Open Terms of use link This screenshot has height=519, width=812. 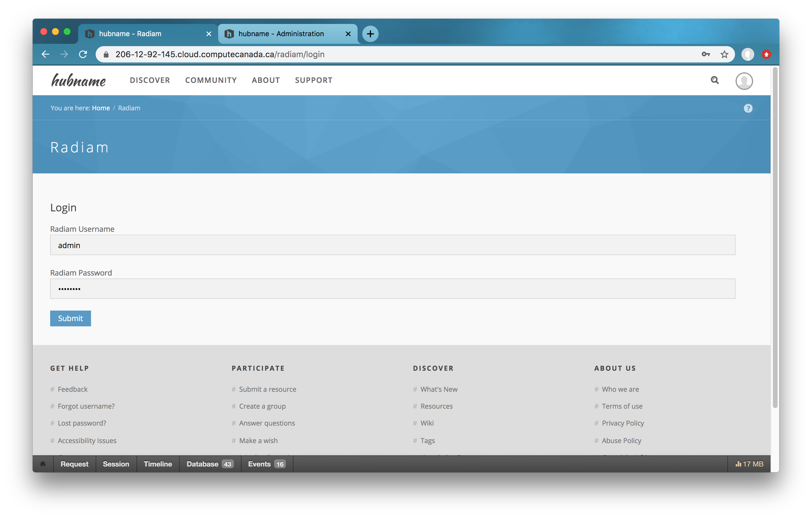coord(622,406)
